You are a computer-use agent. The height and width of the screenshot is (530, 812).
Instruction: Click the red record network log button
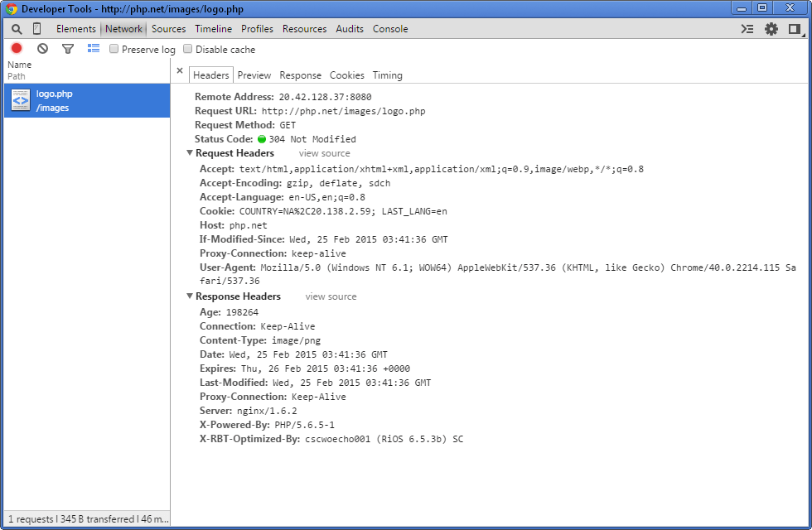[x=17, y=49]
